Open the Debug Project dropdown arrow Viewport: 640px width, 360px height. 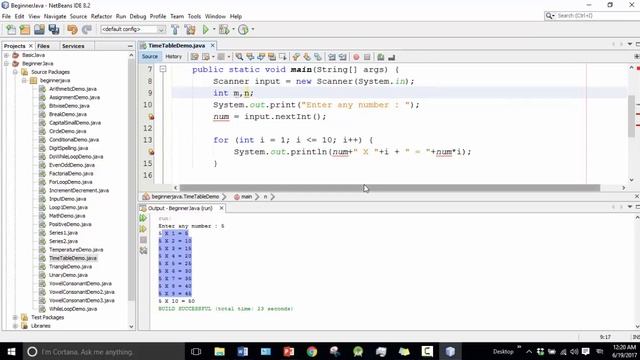pos(233,29)
